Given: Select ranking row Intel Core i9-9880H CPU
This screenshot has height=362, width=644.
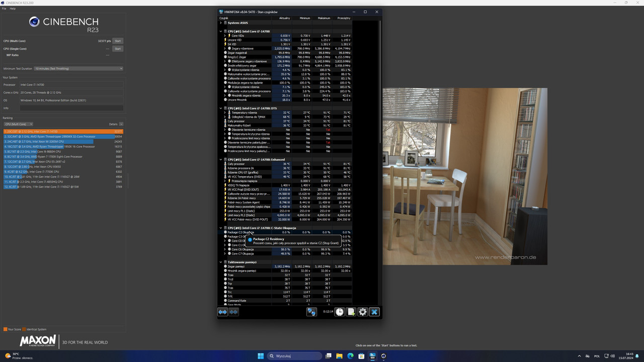Looking at the screenshot, I should 63,151.
